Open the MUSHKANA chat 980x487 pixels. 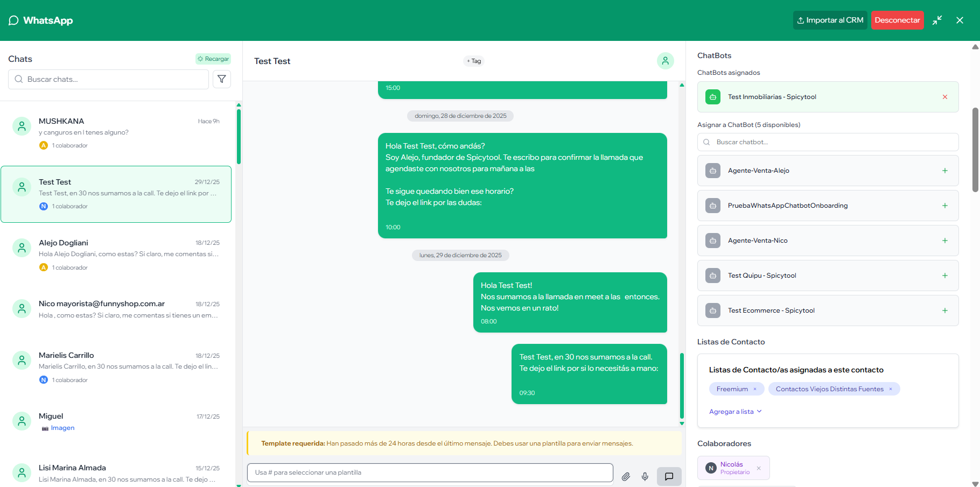tap(116, 132)
